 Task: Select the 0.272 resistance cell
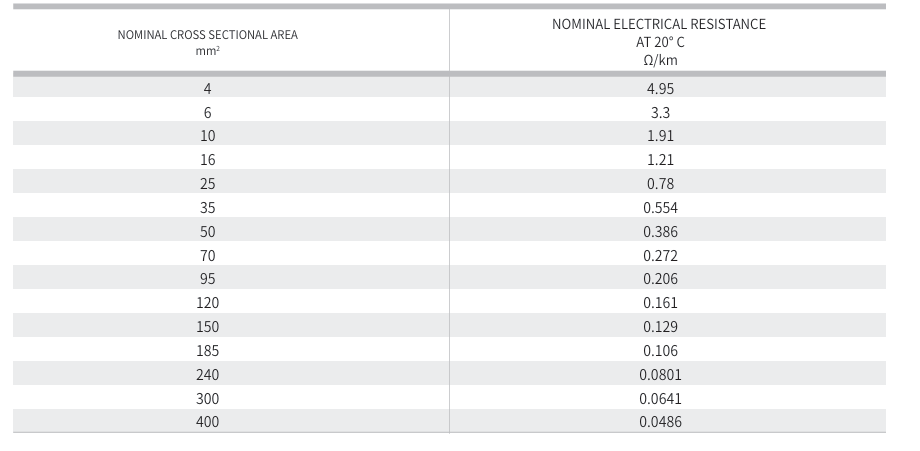click(660, 256)
